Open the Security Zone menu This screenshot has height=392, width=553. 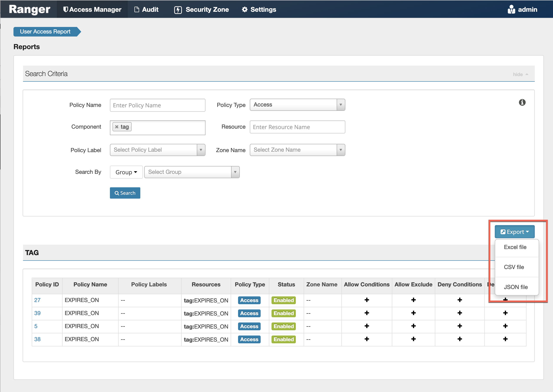(202, 10)
